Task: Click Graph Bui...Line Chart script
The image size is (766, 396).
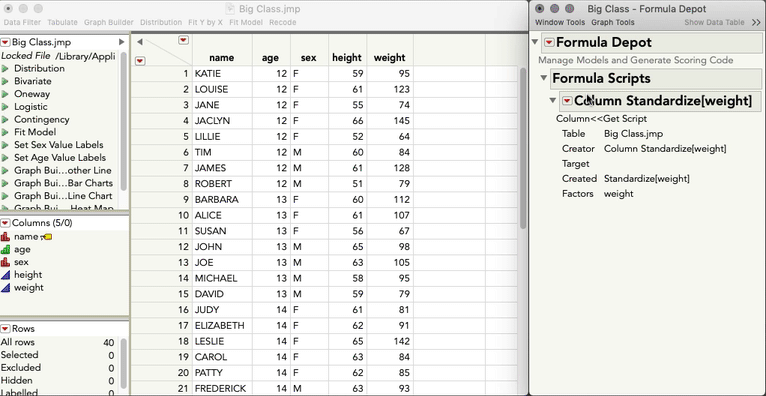Action: tap(63, 196)
